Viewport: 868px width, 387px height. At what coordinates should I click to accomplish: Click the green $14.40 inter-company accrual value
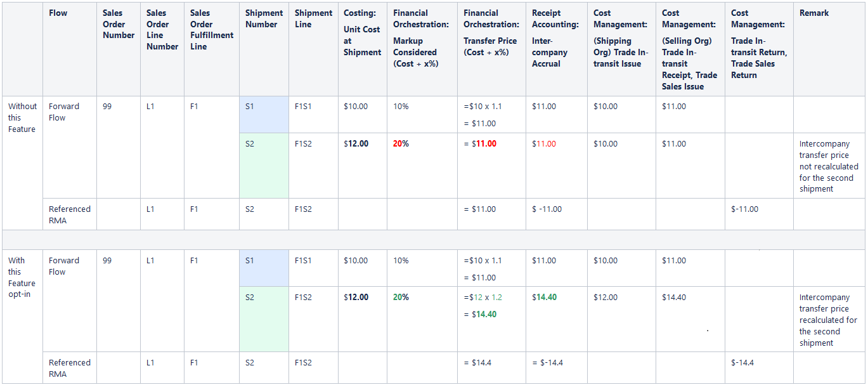point(545,297)
